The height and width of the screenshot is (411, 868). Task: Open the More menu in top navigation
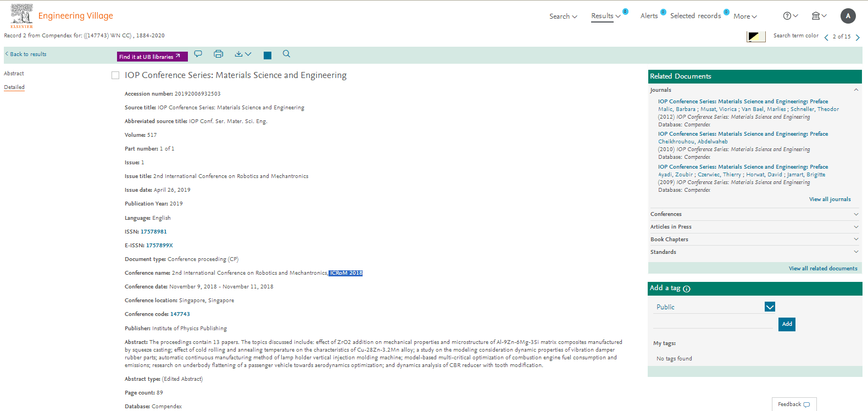click(745, 16)
